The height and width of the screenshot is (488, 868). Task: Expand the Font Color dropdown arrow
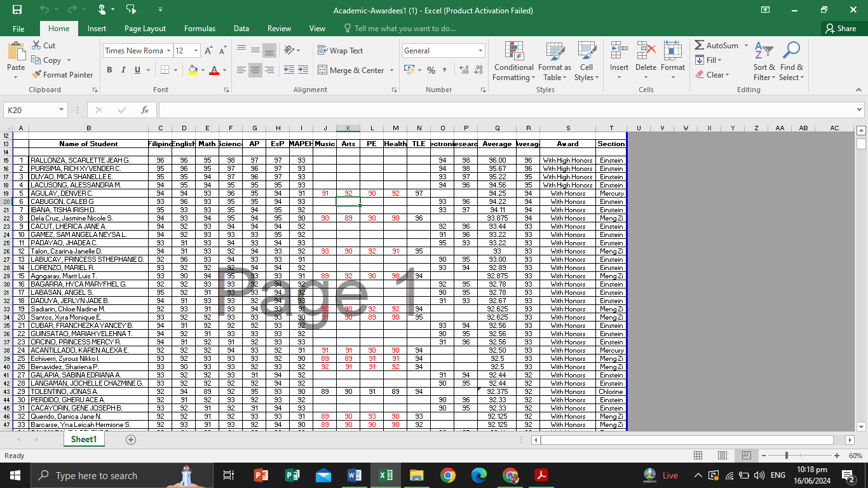tap(224, 70)
